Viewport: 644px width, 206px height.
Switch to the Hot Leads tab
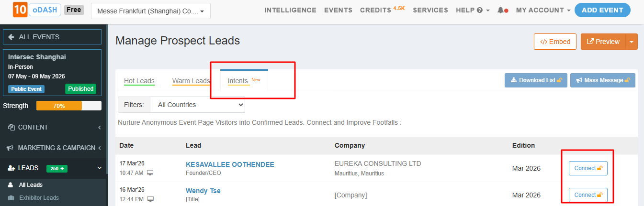(139, 81)
